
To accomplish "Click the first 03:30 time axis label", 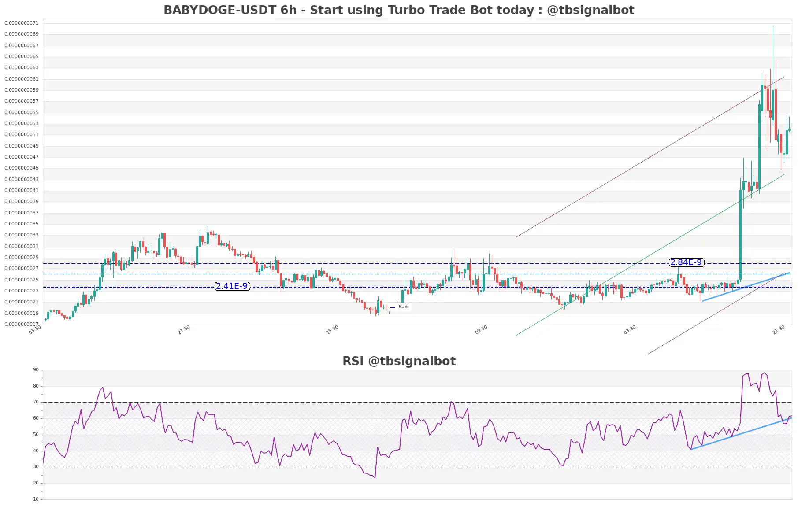I will pos(35,330).
